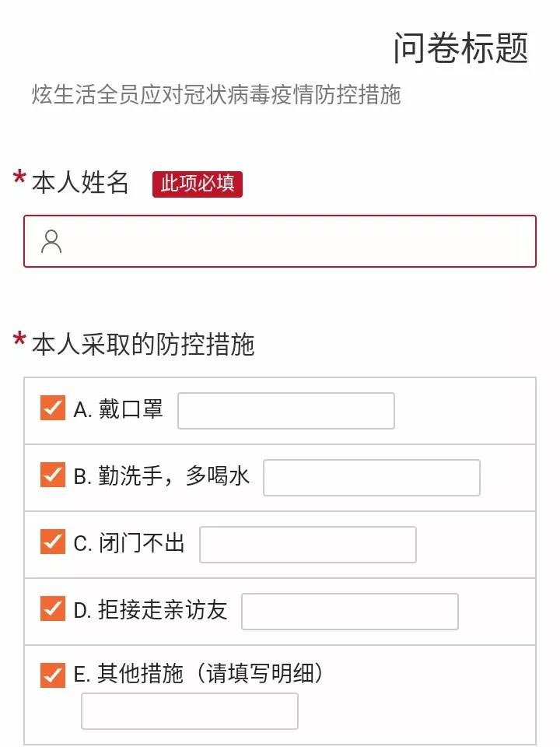Click the 本人采取的防控措施 question title
The height and width of the screenshot is (747, 560).
point(143,344)
